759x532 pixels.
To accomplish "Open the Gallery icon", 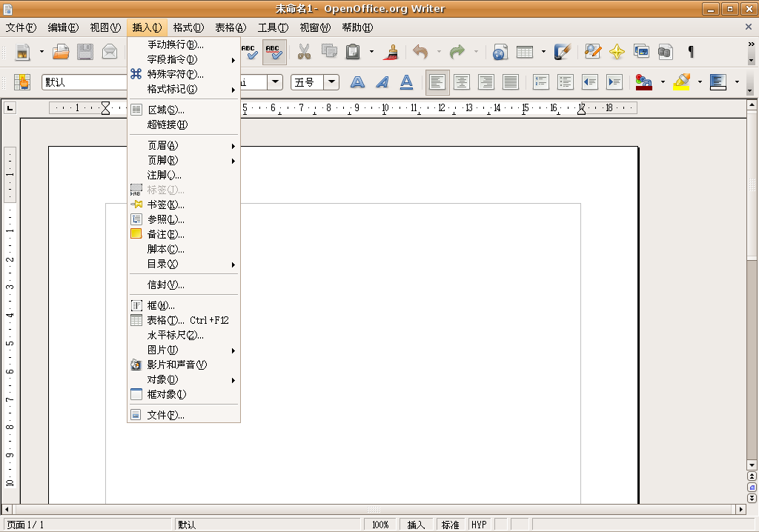I will pos(641,52).
